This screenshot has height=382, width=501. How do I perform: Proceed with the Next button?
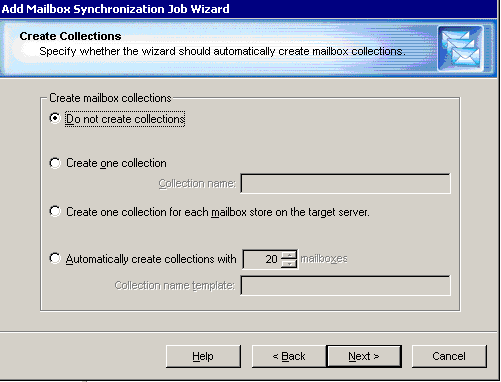point(364,356)
